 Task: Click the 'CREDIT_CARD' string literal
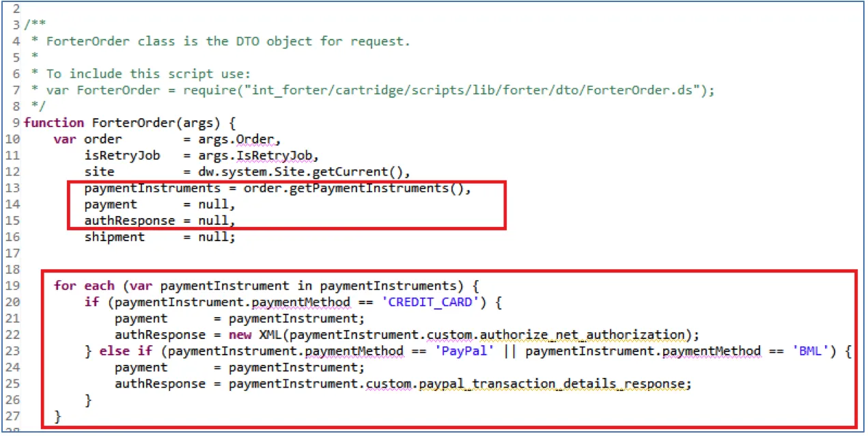click(430, 302)
